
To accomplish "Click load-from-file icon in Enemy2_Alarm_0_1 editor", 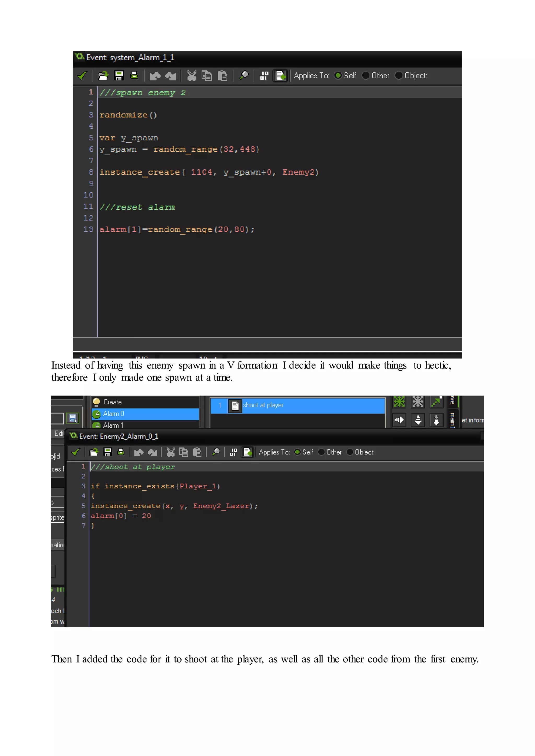I will click(x=94, y=452).
